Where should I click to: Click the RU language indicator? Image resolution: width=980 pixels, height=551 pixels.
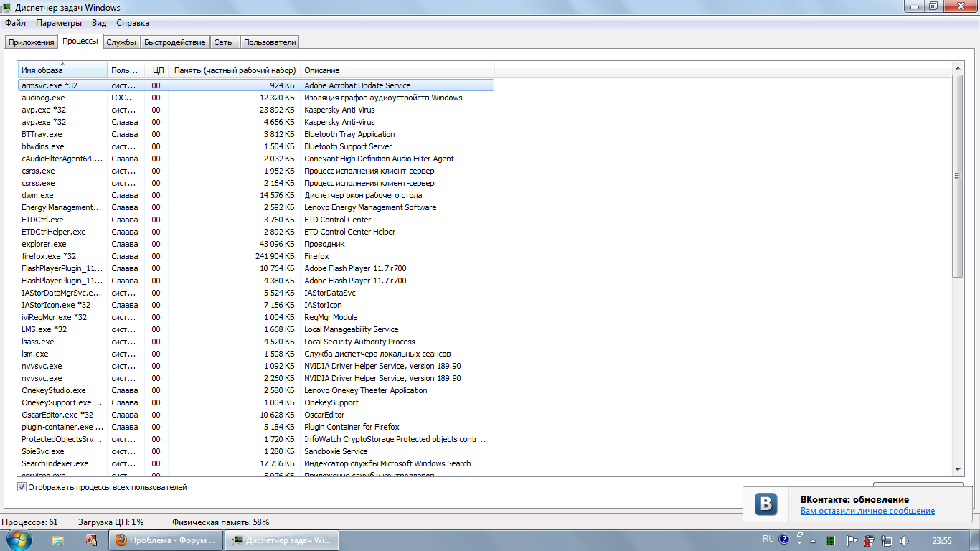(768, 539)
